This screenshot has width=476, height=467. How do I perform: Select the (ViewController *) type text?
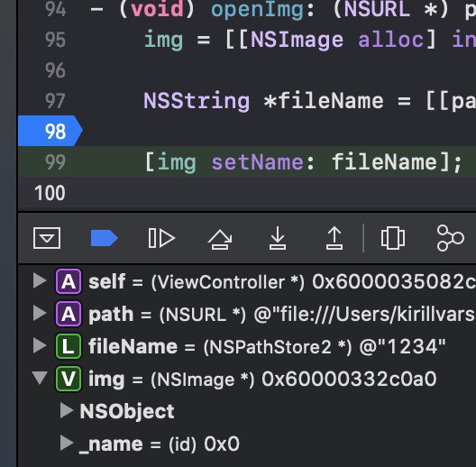[228, 282]
